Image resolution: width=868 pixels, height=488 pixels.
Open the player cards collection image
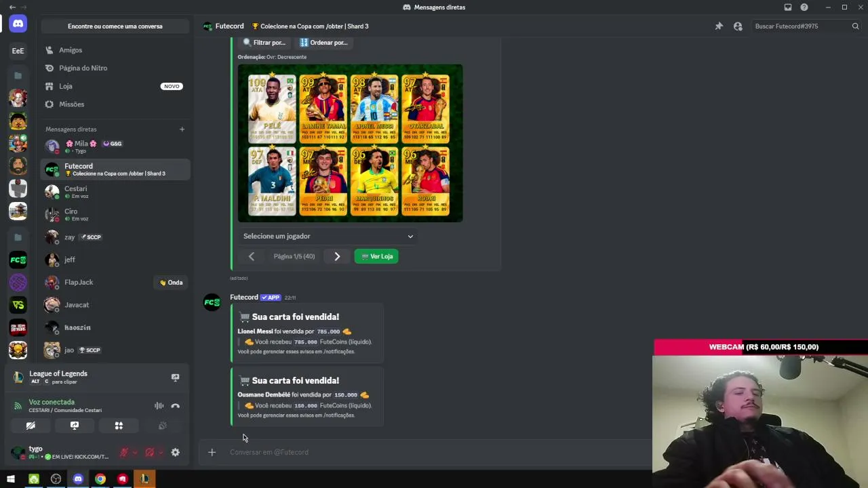350,143
